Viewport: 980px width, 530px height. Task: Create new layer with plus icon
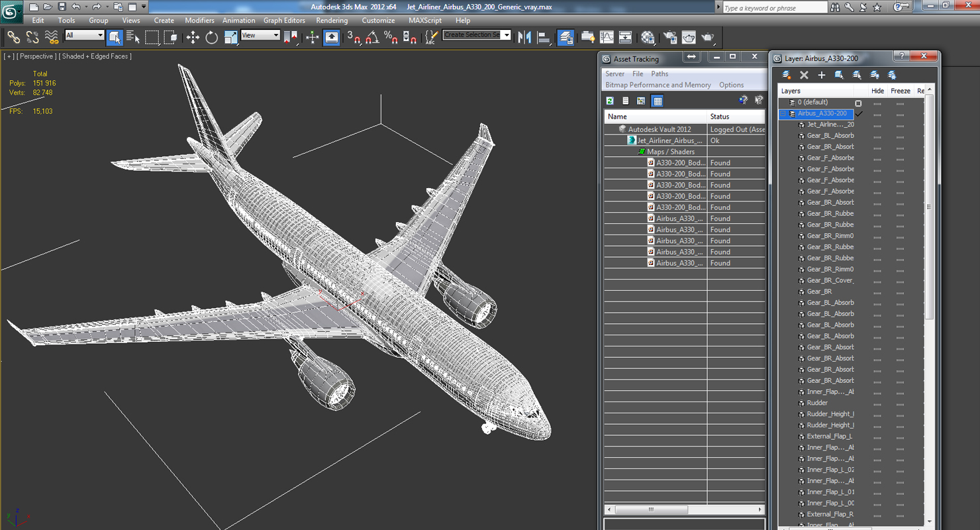822,75
